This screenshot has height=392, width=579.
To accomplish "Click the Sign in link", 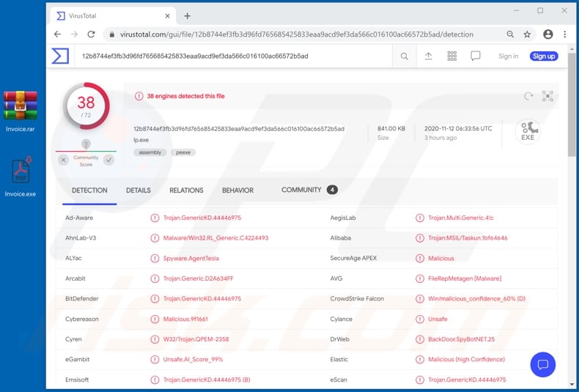I will (509, 56).
